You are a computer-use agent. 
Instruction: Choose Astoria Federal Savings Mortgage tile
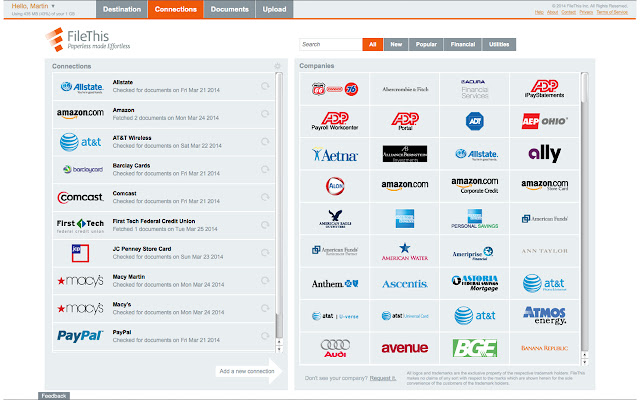tap(475, 283)
